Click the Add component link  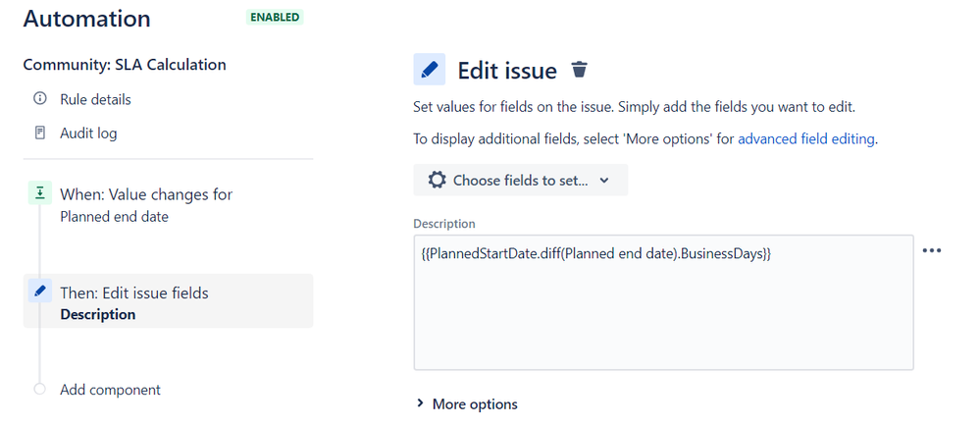pos(110,390)
